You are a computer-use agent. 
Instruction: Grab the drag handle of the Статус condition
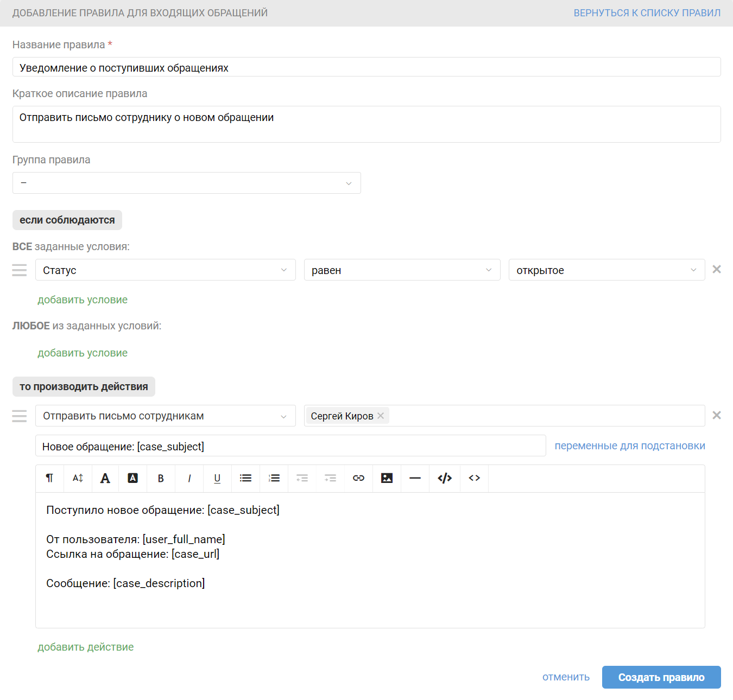[x=20, y=270]
